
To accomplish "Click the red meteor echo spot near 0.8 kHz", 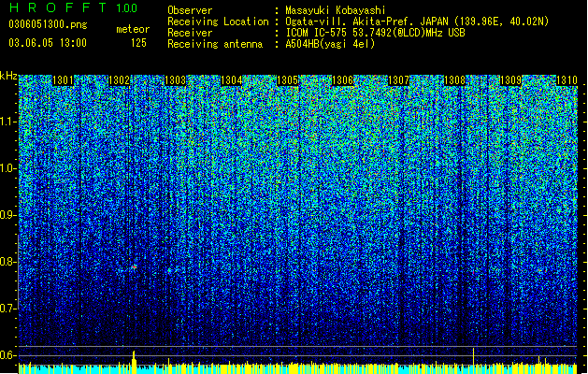I will point(134,266).
